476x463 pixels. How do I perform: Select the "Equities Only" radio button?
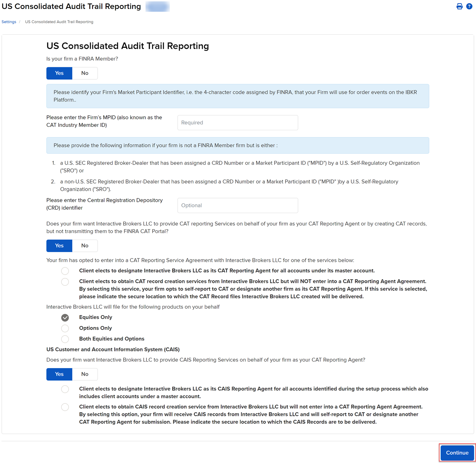(65, 318)
